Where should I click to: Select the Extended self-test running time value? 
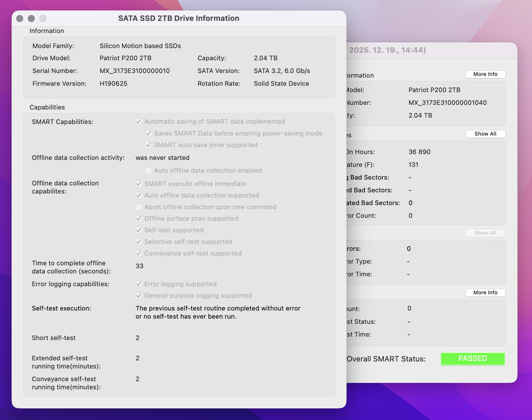click(137, 358)
